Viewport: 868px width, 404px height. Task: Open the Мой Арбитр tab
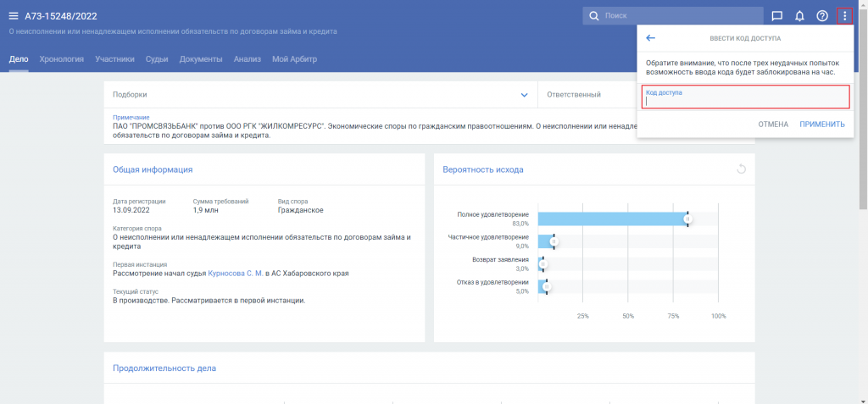(x=294, y=59)
